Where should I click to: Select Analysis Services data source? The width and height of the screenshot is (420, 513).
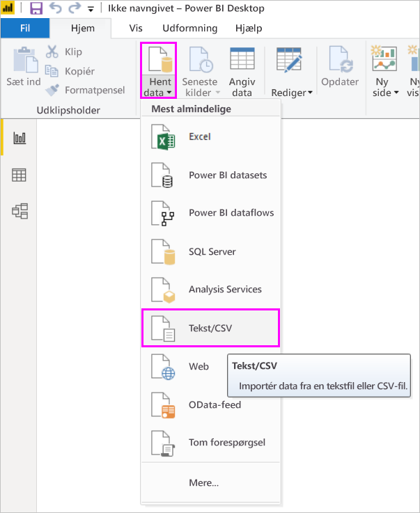coord(211,290)
